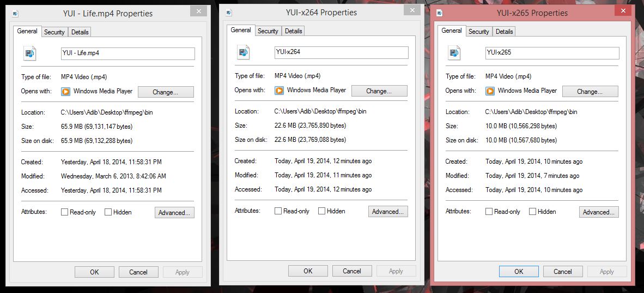
Task: Select General tab in YUI-x264 Properties
Action: point(241,30)
